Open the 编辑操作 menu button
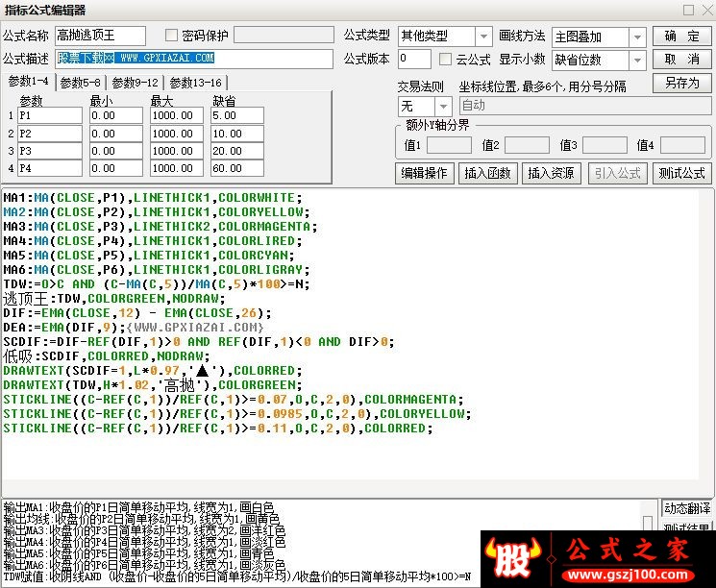716x588 pixels. click(x=424, y=173)
